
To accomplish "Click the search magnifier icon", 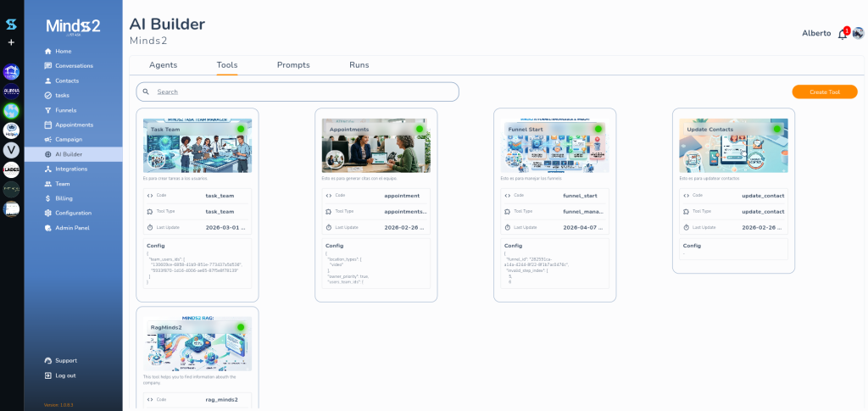I will tap(146, 92).
